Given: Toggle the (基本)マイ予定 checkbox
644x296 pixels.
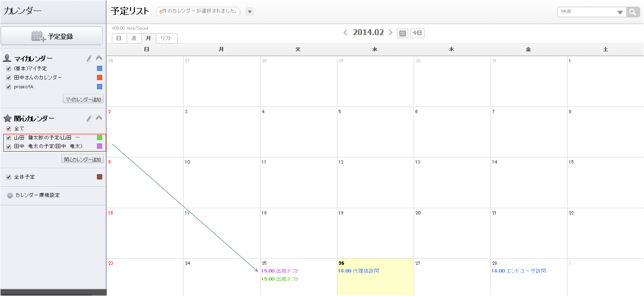Looking at the screenshot, I should [9, 69].
